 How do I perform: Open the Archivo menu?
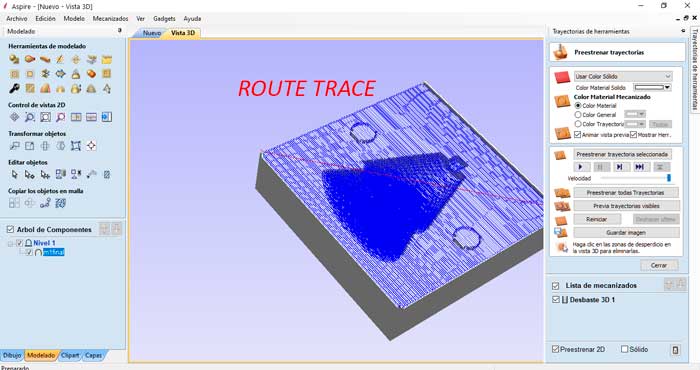pyautogui.click(x=17, y=19)
